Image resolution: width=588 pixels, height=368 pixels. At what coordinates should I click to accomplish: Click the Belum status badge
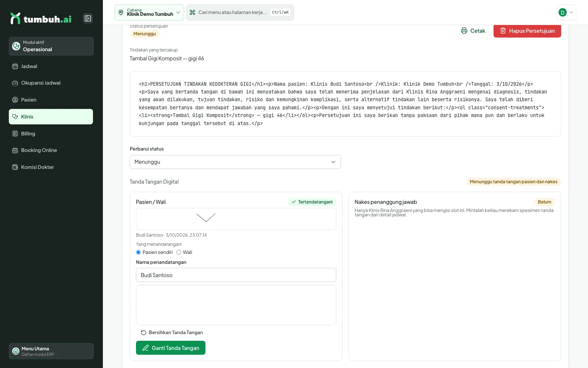[x=544, y=202]
